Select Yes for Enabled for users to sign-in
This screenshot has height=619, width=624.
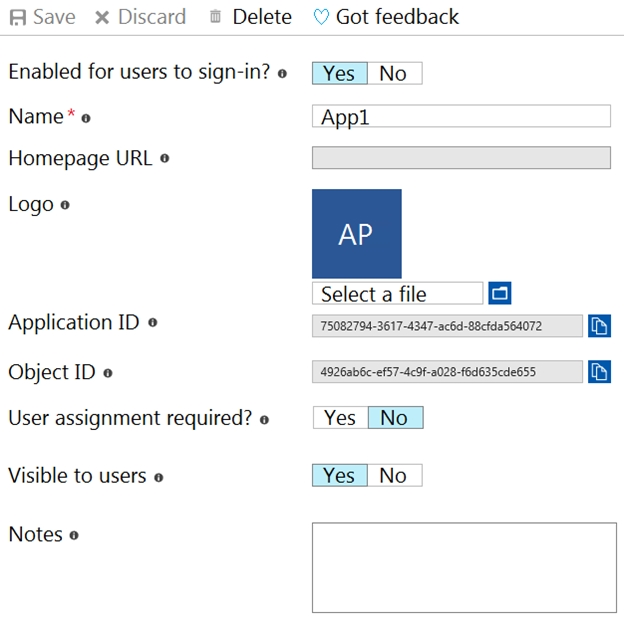(339, 73)
